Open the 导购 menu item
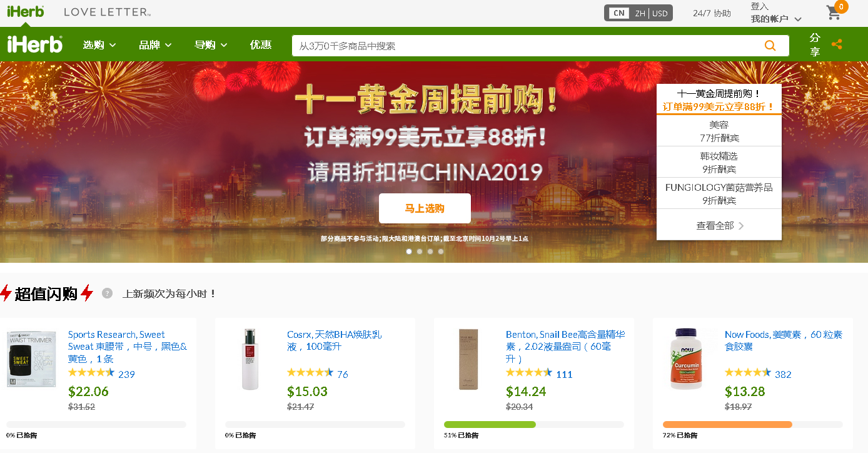 (x=211, y=45)
